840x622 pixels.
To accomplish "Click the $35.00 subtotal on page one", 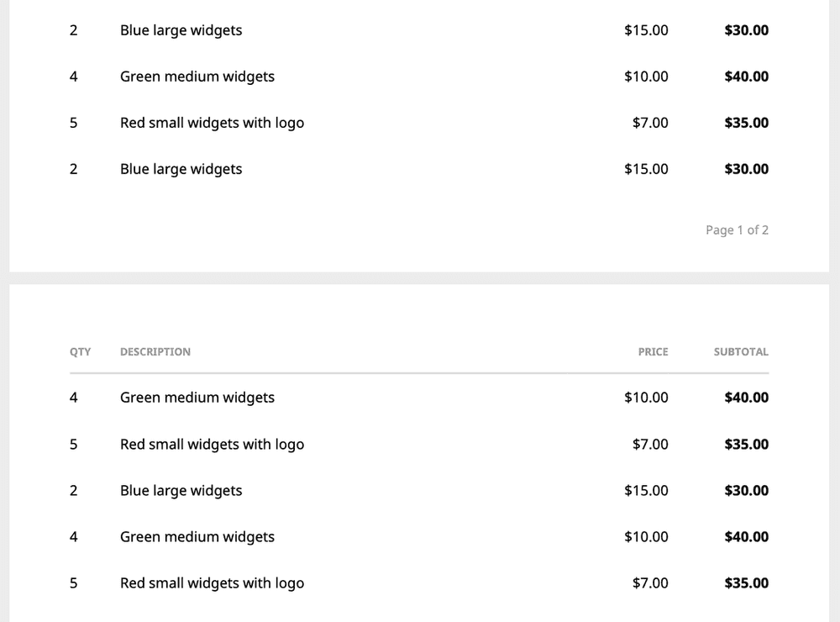I will point(746,123).
